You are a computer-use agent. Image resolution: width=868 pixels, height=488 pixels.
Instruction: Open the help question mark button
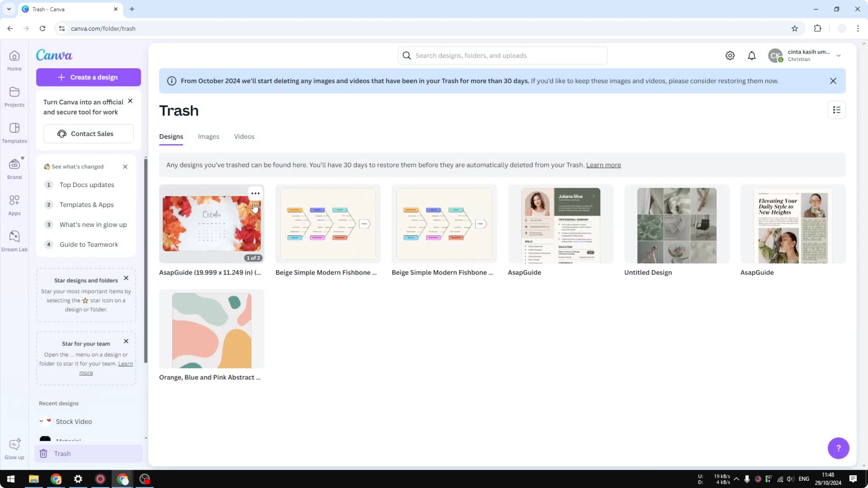pyautogui.click(x=839, y=448)
